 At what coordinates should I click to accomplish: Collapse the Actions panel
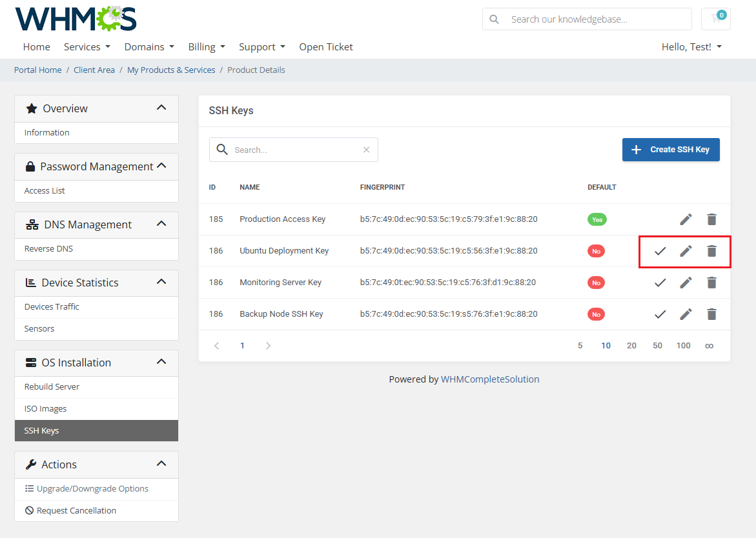[161, 464]
